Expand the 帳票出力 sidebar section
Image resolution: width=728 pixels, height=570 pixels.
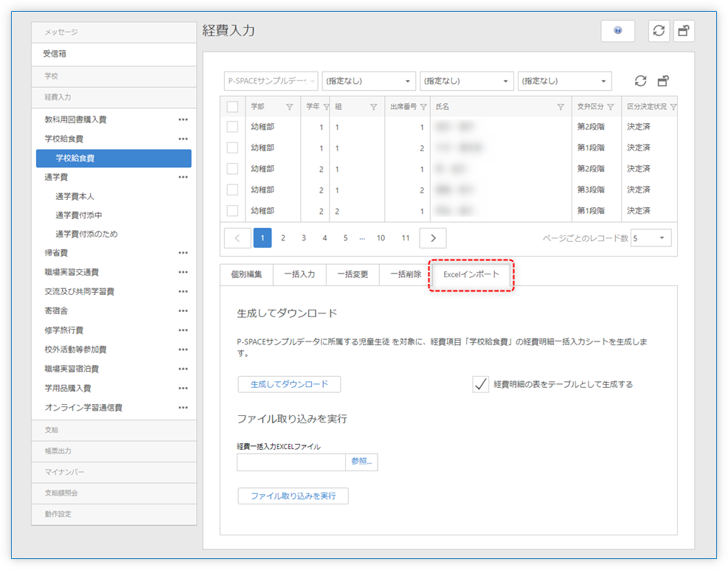tap(114, 451)
